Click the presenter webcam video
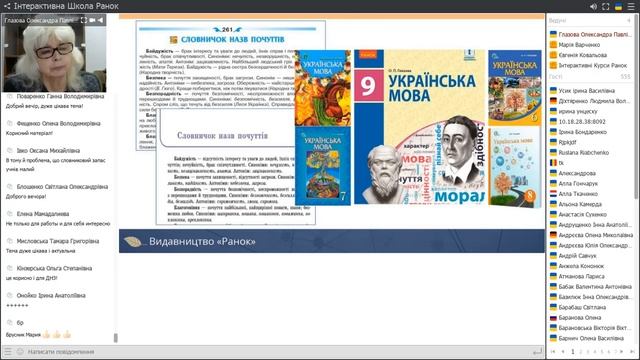This screenshot has height=360, width=640. coord(54,53)
